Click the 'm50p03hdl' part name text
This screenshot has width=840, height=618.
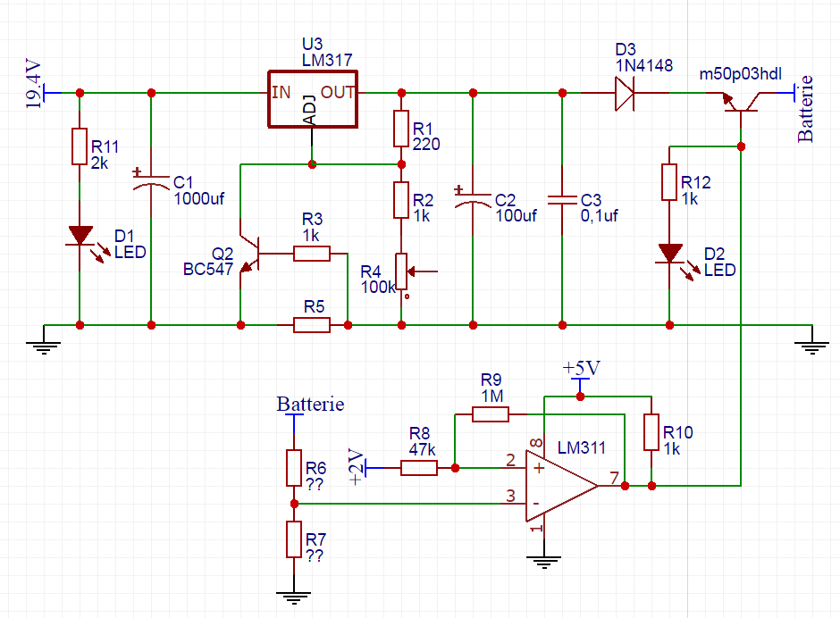[x=741, y=74]
